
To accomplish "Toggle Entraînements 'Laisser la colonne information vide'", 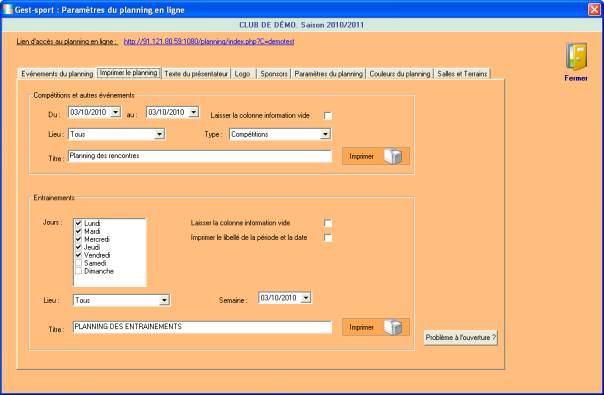I will [328, 223].
